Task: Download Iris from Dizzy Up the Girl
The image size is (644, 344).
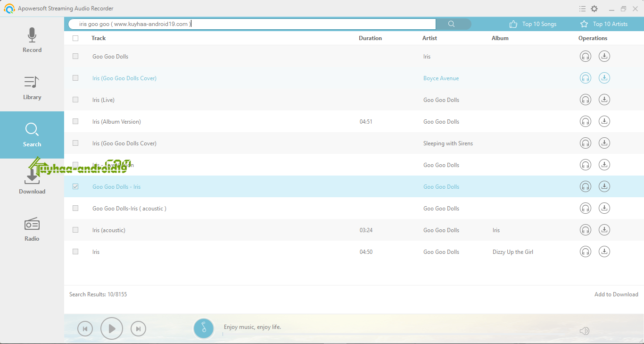Action: 604,252
